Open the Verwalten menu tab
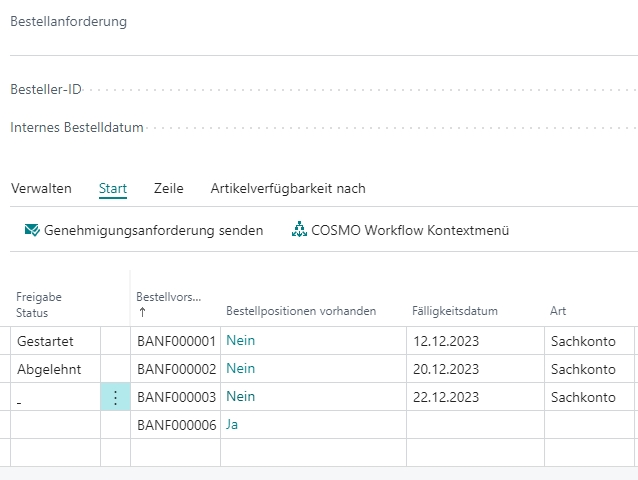The height and width of the screenshot is (480, 638). tap(41, 188)
